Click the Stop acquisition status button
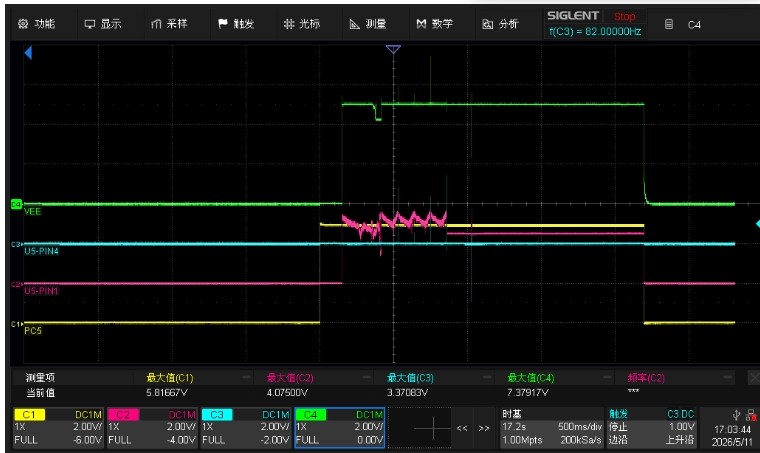 click(x=624, y=16)
